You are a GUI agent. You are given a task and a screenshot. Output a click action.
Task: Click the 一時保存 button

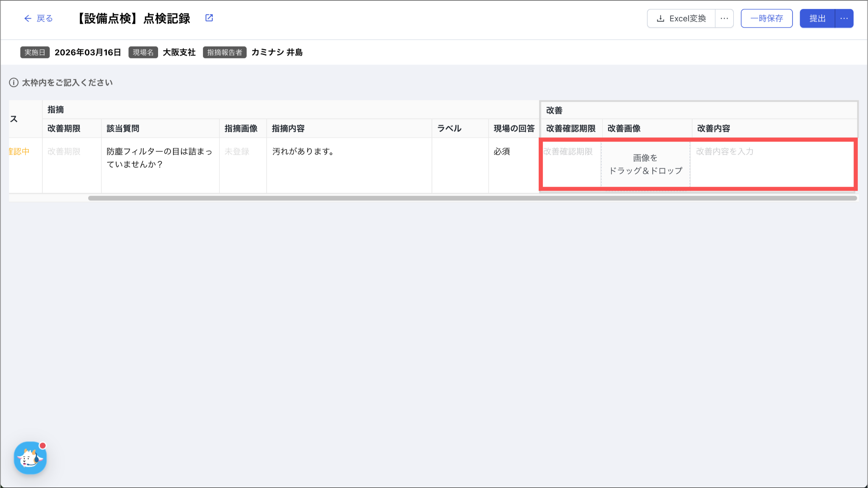(766, 19)
